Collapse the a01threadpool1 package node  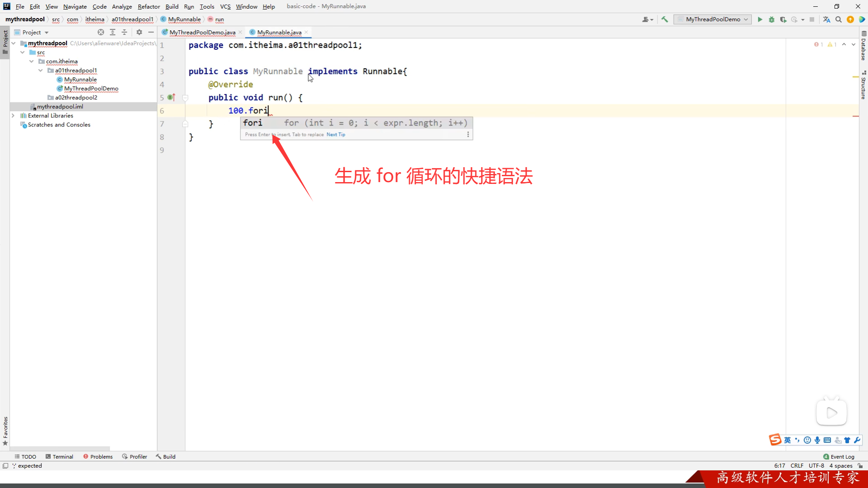coord(41,70)
